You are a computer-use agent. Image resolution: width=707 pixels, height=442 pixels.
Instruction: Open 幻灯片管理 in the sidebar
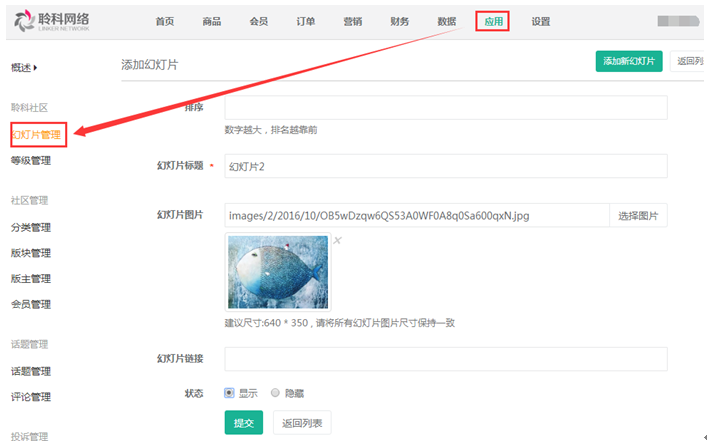(36, 134)
